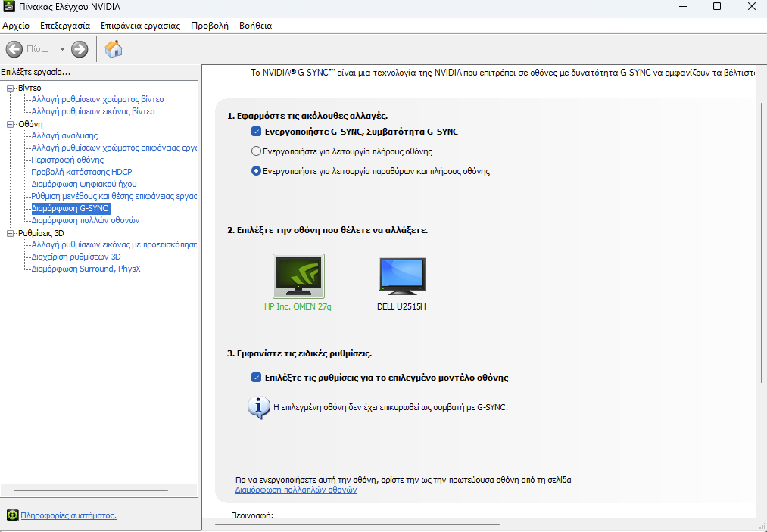Click the HP Inc. OMEN 27q label

[298, 306]
